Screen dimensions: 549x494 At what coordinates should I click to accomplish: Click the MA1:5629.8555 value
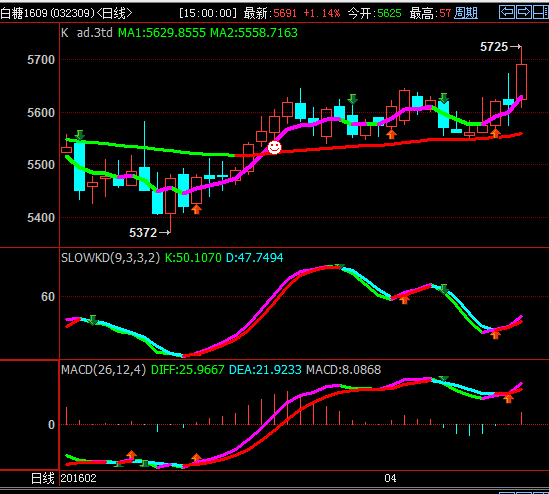[162, 33]
